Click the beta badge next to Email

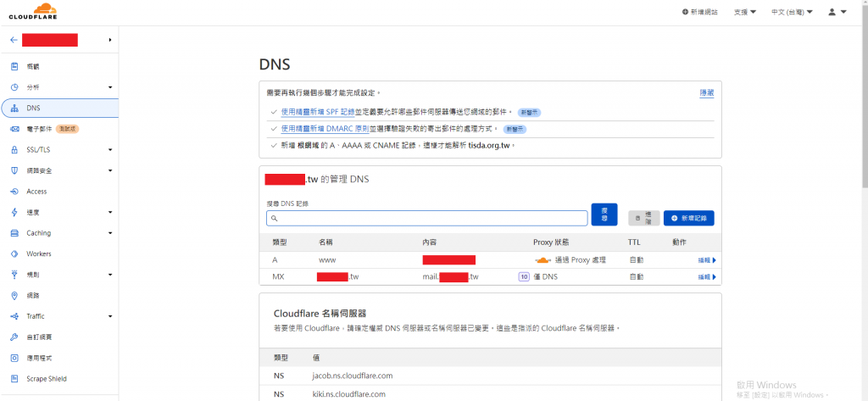point(67,129)
